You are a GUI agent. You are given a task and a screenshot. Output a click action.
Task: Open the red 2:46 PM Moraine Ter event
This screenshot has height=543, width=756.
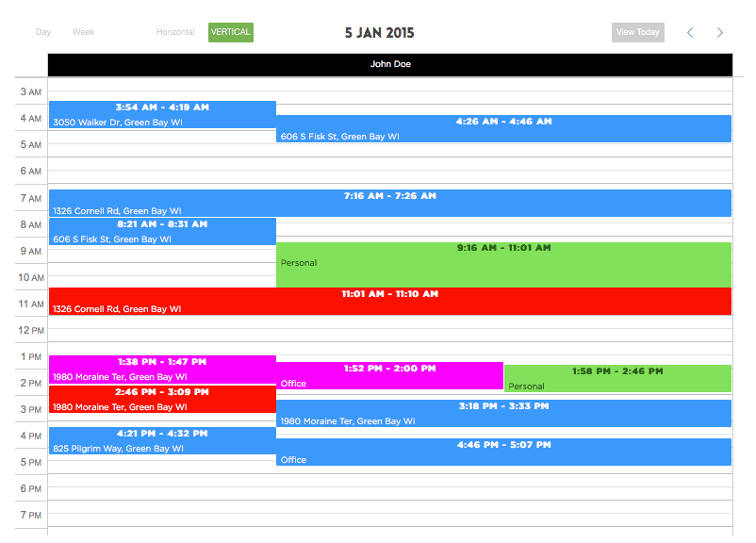tap(162, 399)
